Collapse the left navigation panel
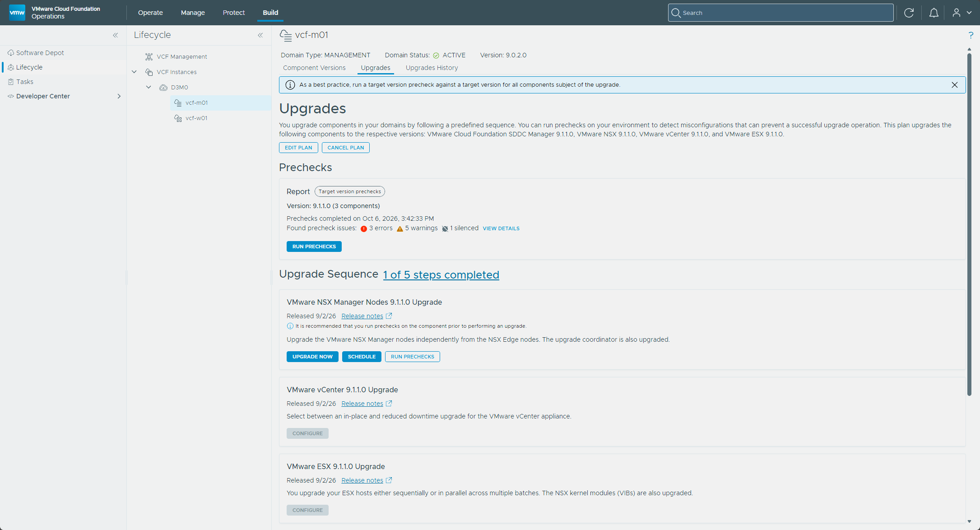Image resolution: width=980 pixels, height=530 pixels. 116,35
